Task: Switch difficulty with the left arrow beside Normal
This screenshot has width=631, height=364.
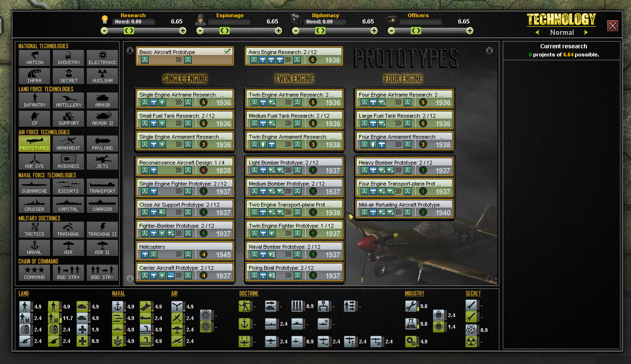Action: click(537, 33)
